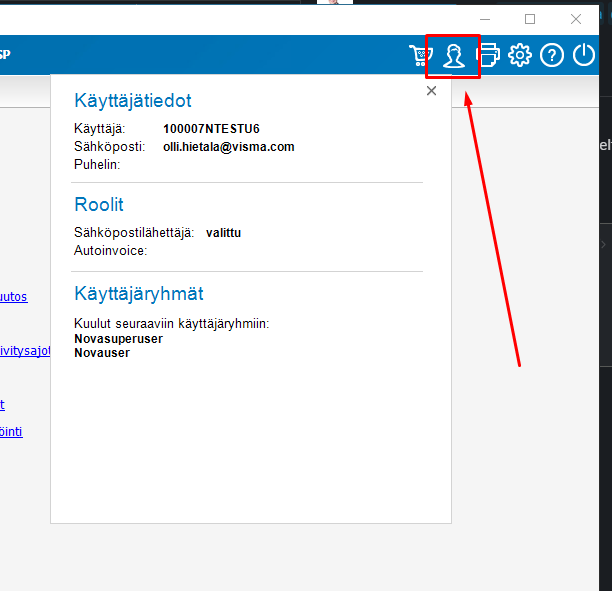
Task: Click the Sähköpostilähettäjä label
Action: (134, 233)
